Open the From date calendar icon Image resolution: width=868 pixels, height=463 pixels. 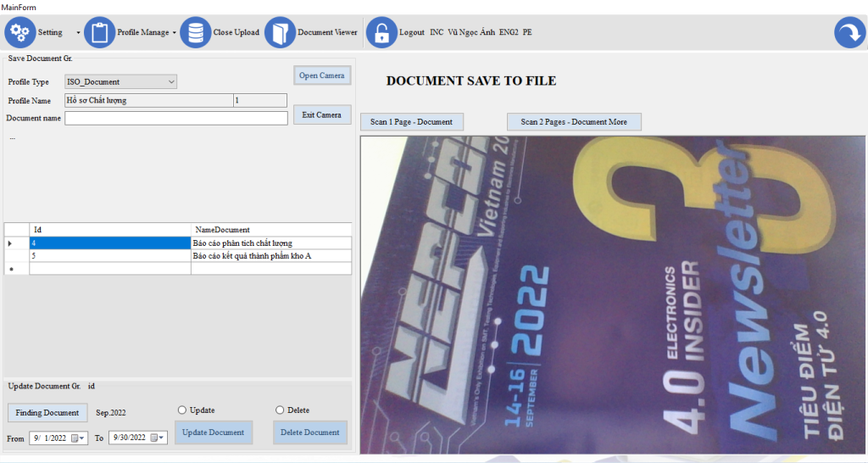75,438
